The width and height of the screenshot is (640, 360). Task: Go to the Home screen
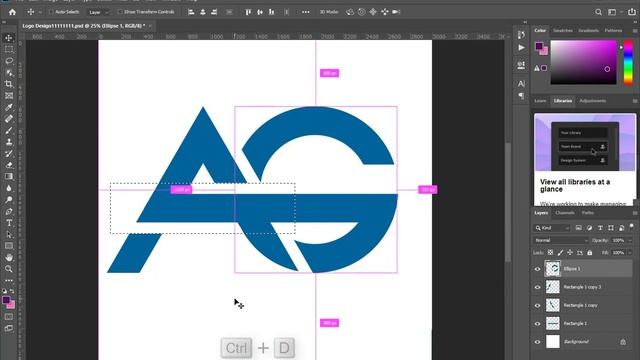pyautogui.click(x=12, y=12)
